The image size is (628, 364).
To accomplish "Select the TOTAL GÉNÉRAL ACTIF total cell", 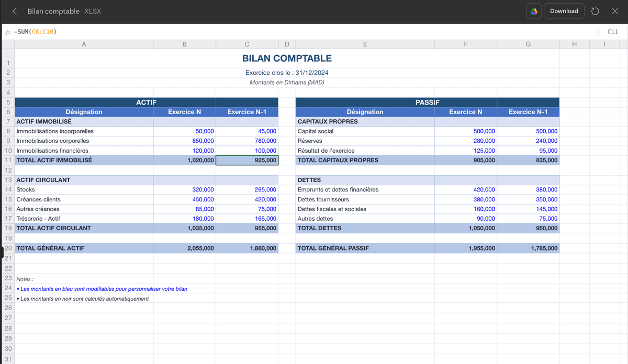I will (x=184, y=247).
